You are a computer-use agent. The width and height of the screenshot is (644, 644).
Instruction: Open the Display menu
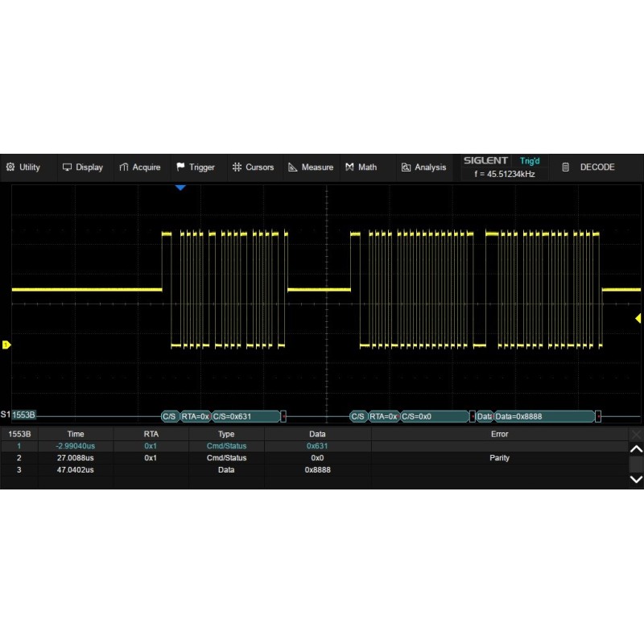click(x=82, y=167)
